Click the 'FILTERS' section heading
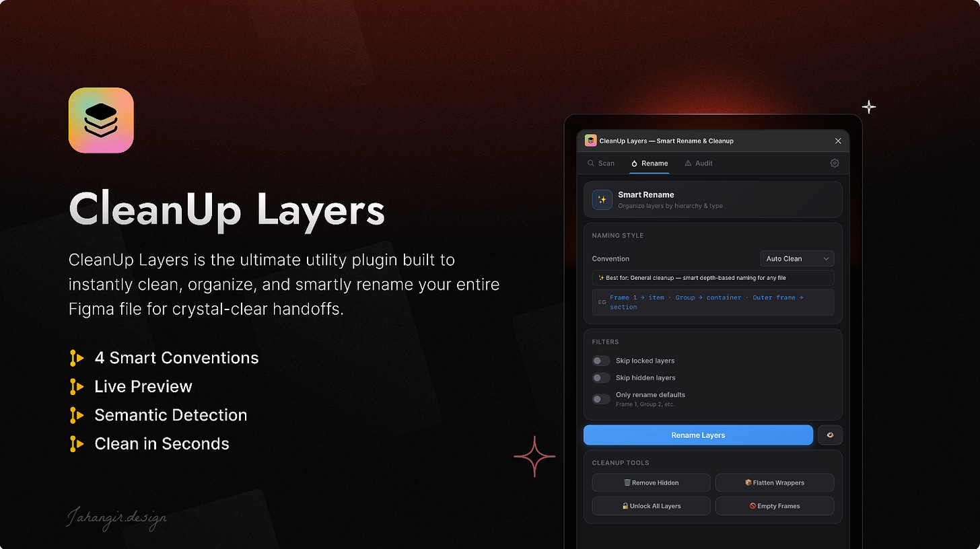The image size is (980, 549). (x=605, y=342)
